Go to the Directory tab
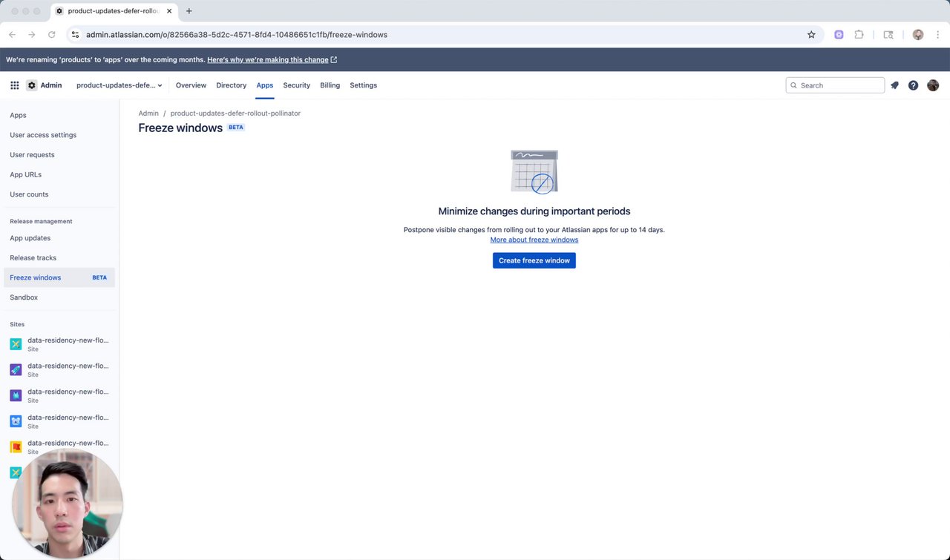 (x=231, y=85)
